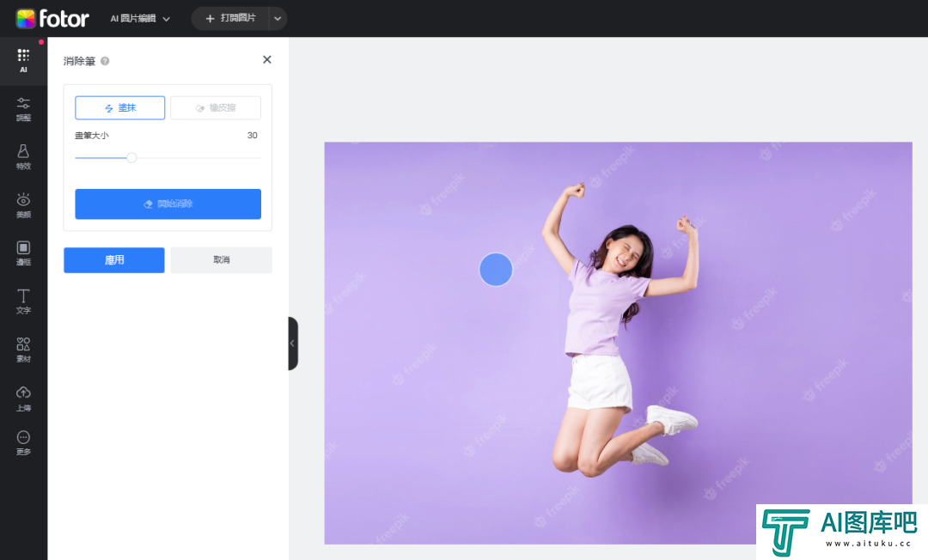
Task: Expand the AI 圖片編輯 dropdown menu
Action: pyautogui.click(x=140, y=18)
